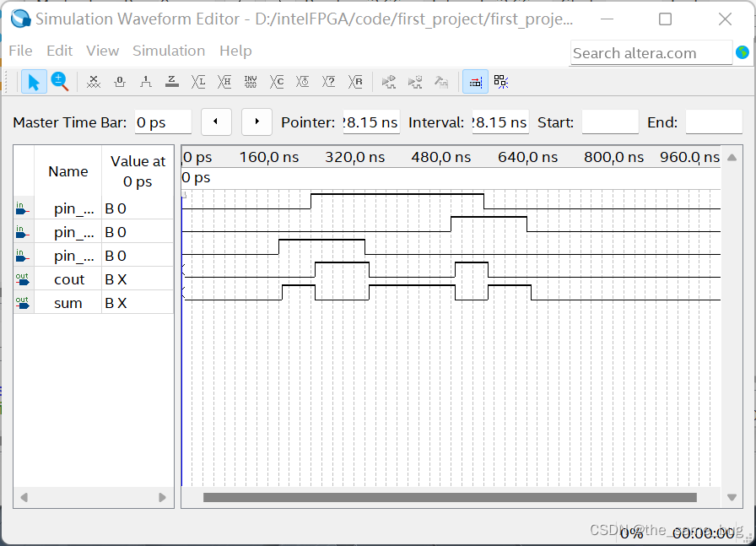Force low (0) value tool

pyautogui.click(x=120, y=82)
